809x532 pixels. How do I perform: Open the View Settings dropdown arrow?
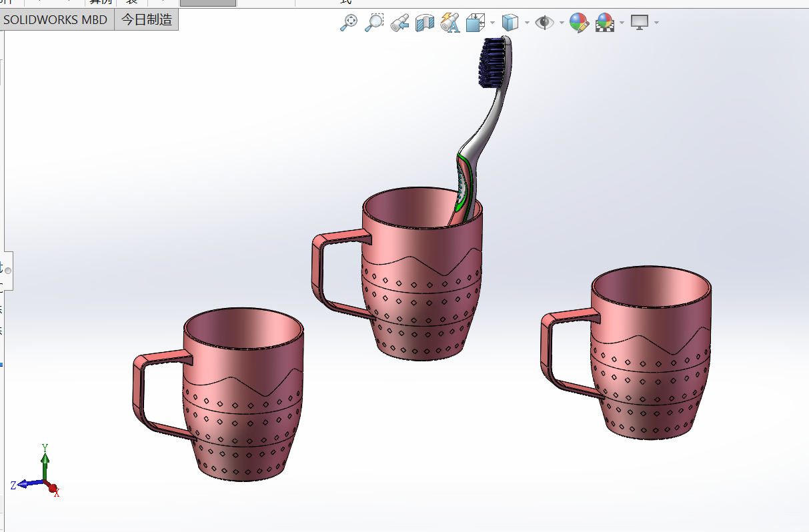[x=656, y=23]
